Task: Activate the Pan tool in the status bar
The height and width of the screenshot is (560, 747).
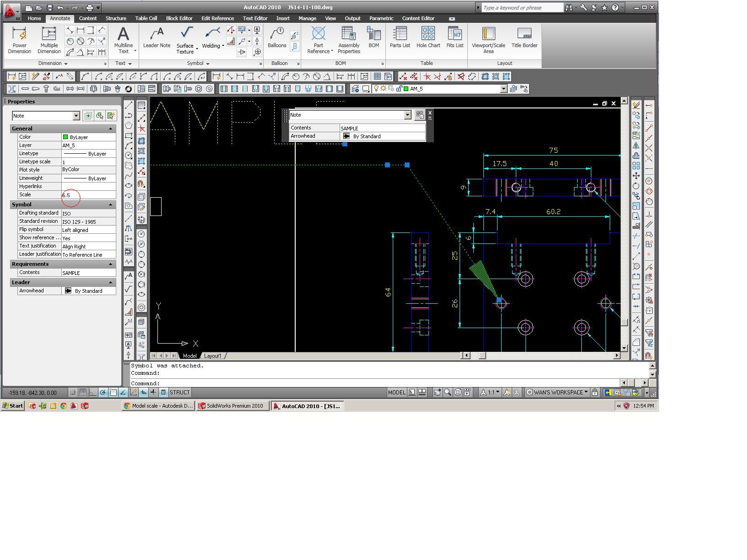Action: point(438,392)
